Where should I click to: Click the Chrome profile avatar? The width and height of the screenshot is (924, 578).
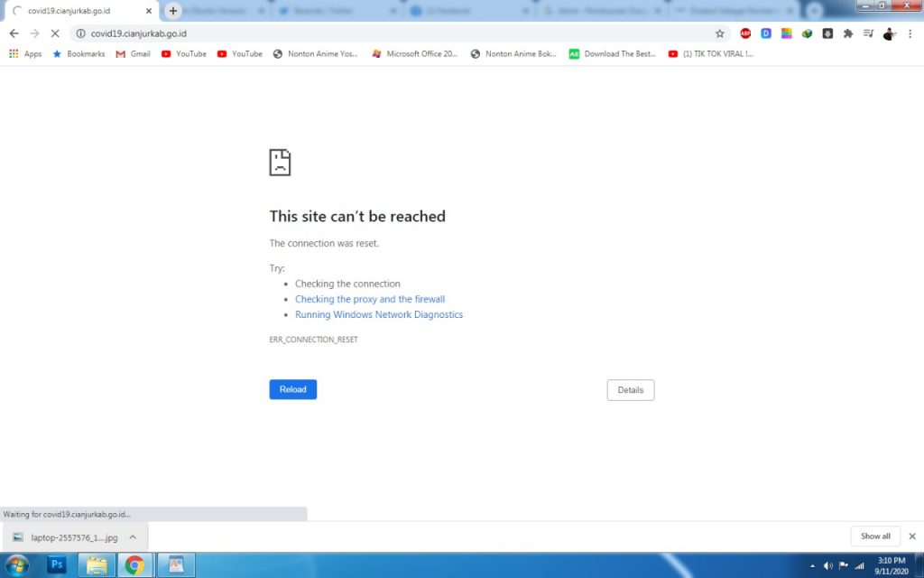tap(888, 33)
